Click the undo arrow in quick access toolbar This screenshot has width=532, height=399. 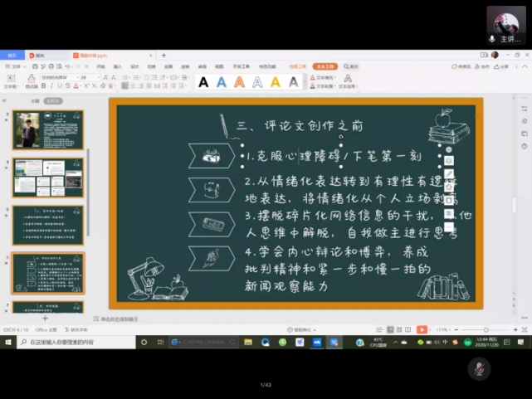[67, 66]
